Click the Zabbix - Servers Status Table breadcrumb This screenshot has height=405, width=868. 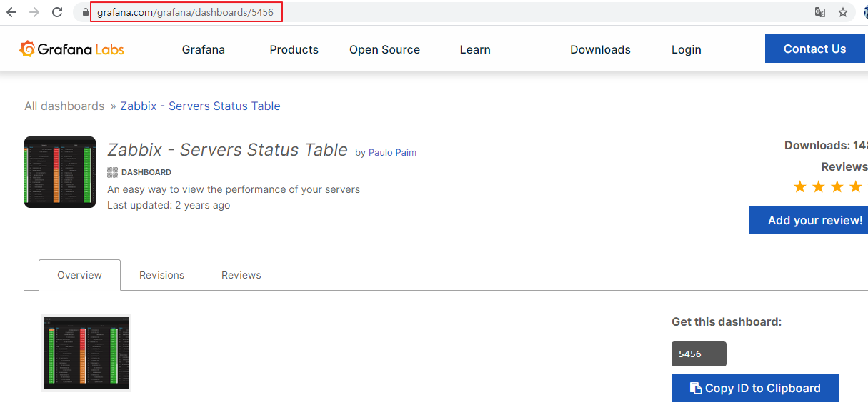pos(200,106)
